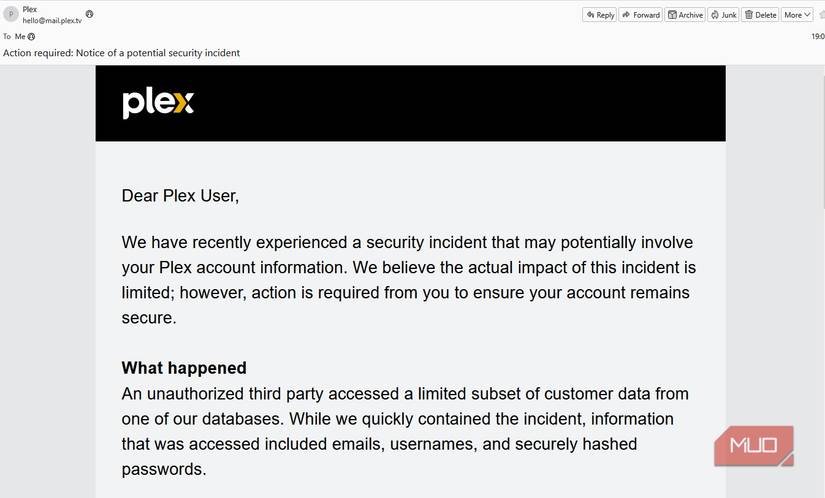Click the recipient Me in the To field

[20, 37]
